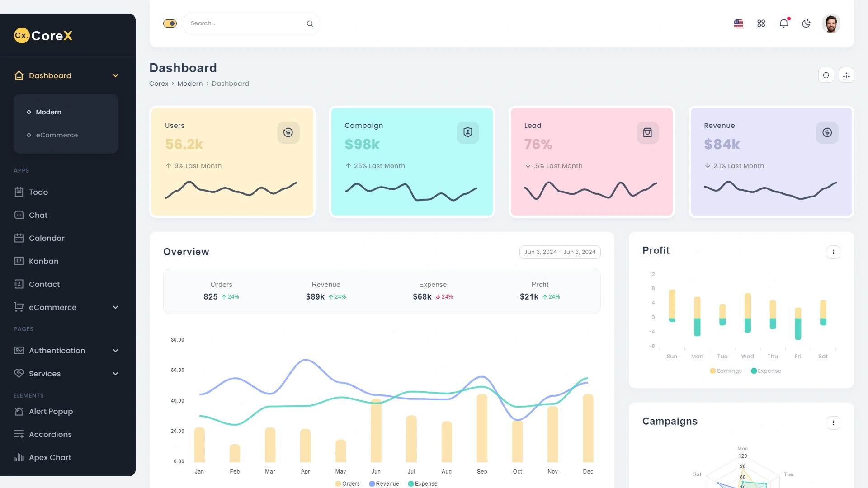Select the Modern dashboard menu item
The image size is (868, 488).
pyautogui.click(x=48, y=112)
